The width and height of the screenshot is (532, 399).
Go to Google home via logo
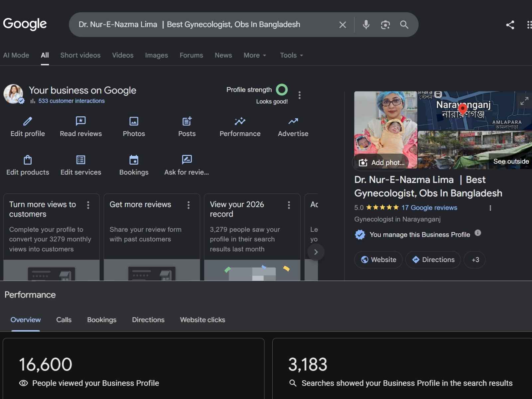pyautogui.click(x=25, y=24)
